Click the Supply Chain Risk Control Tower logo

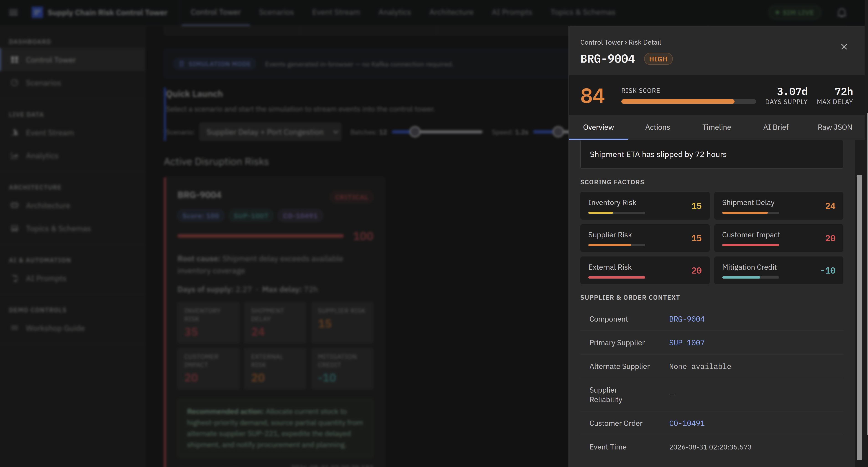37,13
